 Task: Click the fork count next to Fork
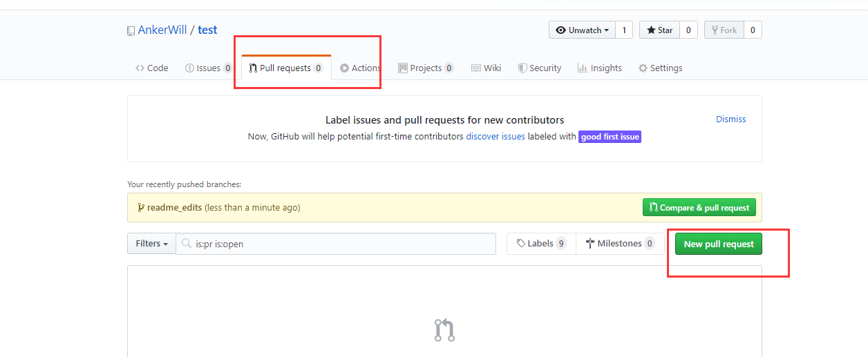[x=753, y=30]
